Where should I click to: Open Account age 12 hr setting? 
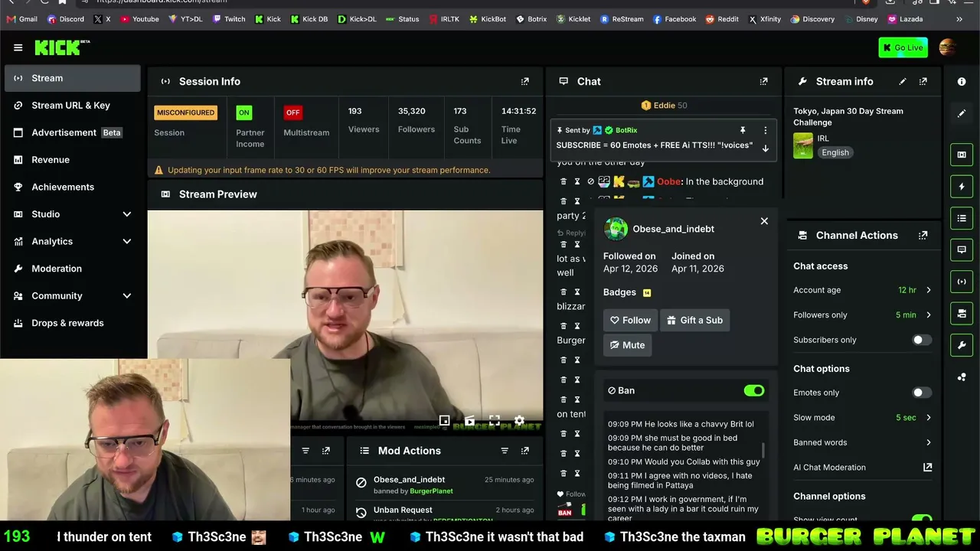click(862, 290)
